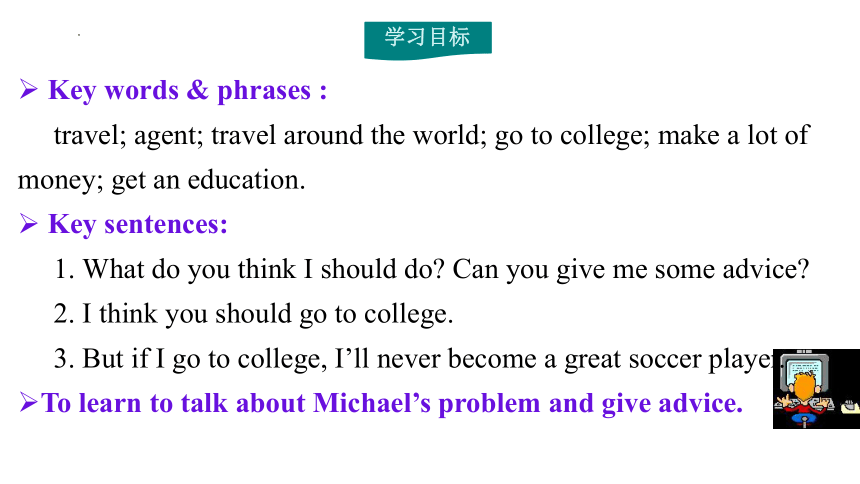
Task: Click sentence 1 What do you think
Action: pyautogui.click(x=250, y=269)
